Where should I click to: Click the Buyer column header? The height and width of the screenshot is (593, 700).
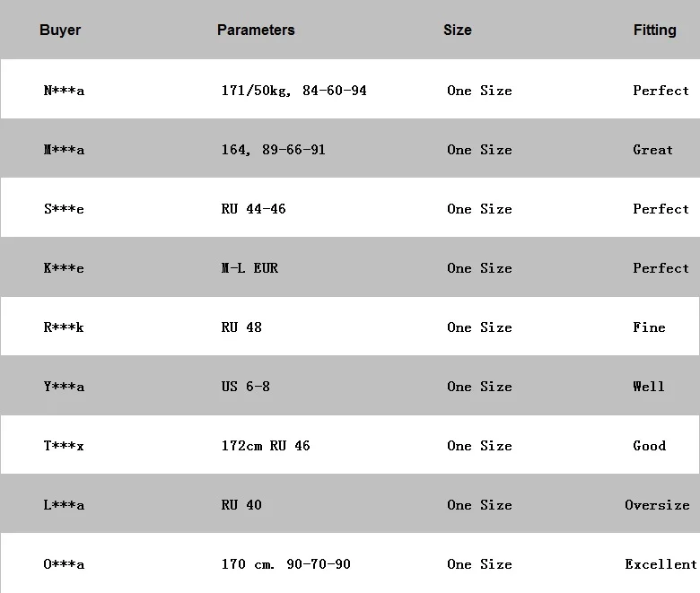click(60, 30)
